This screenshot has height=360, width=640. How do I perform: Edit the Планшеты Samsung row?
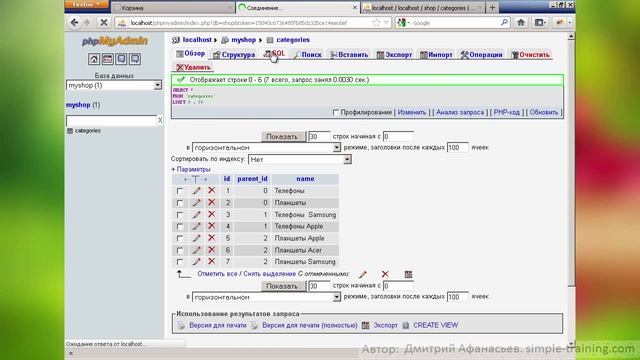pos(197,262)
